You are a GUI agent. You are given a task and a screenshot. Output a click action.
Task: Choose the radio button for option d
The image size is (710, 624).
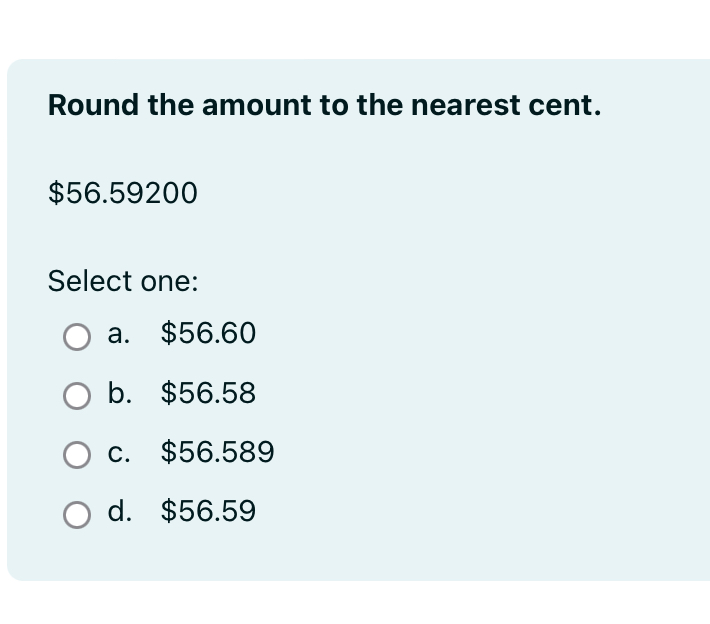click(x=77, y=514)
